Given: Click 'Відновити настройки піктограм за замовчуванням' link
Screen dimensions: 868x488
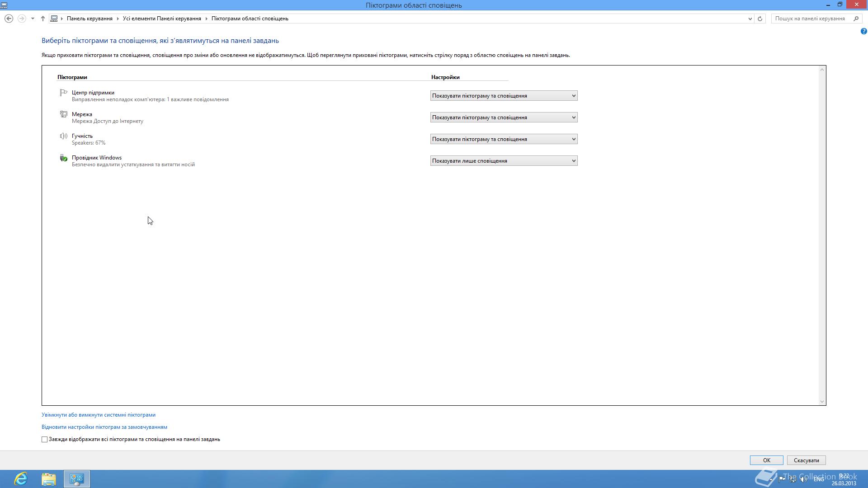Looking at the screenshot, I should point(104,427).
